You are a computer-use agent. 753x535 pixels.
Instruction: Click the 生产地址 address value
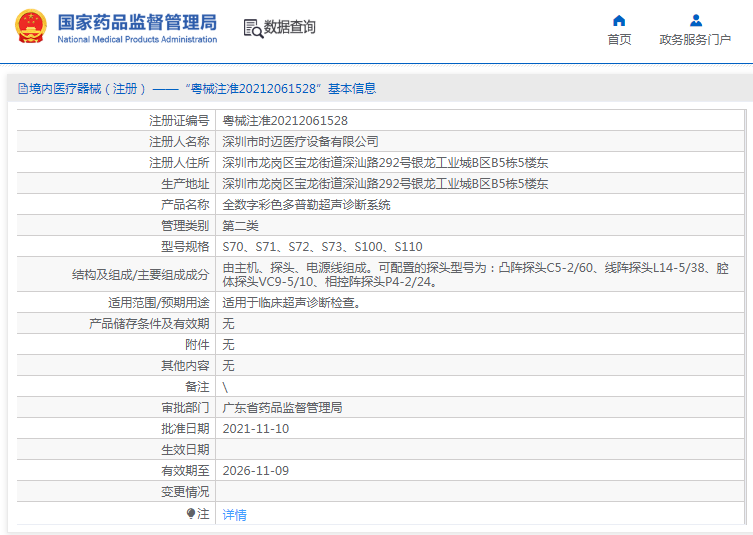pyautogui.click(x=385, y=184)
